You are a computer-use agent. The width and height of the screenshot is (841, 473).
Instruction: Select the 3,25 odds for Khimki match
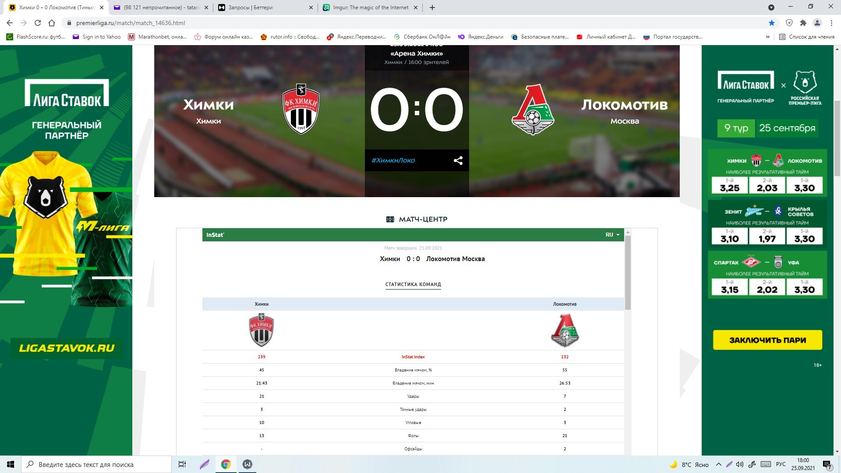click(x=729, y=186)
